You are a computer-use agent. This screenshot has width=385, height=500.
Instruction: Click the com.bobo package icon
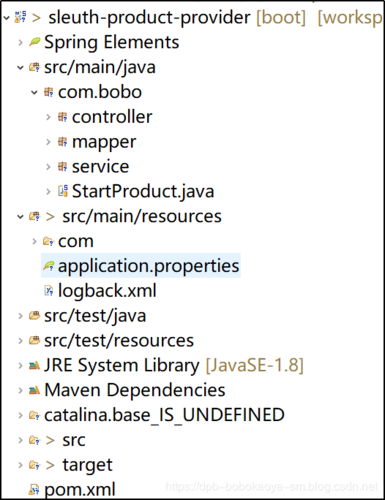tap(49, 92)
